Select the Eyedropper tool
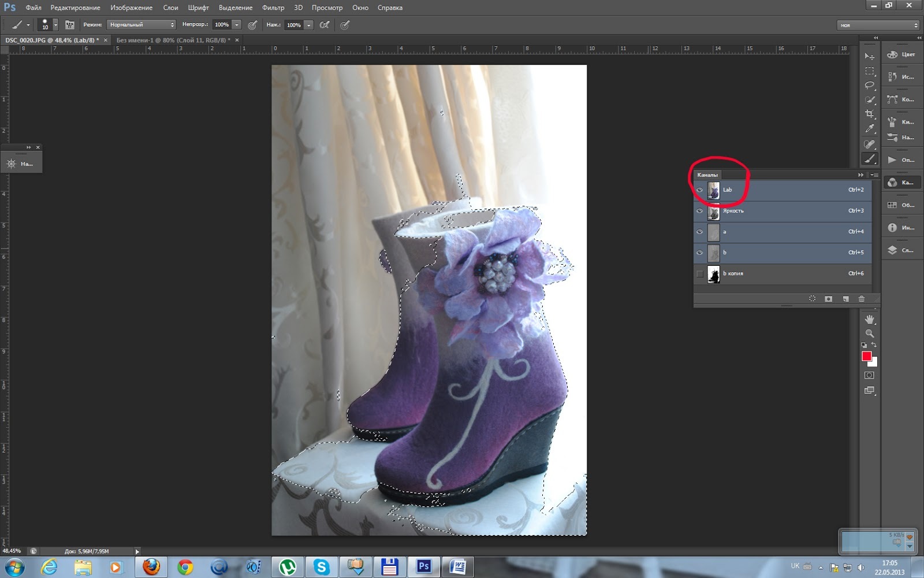 point(869,128)
